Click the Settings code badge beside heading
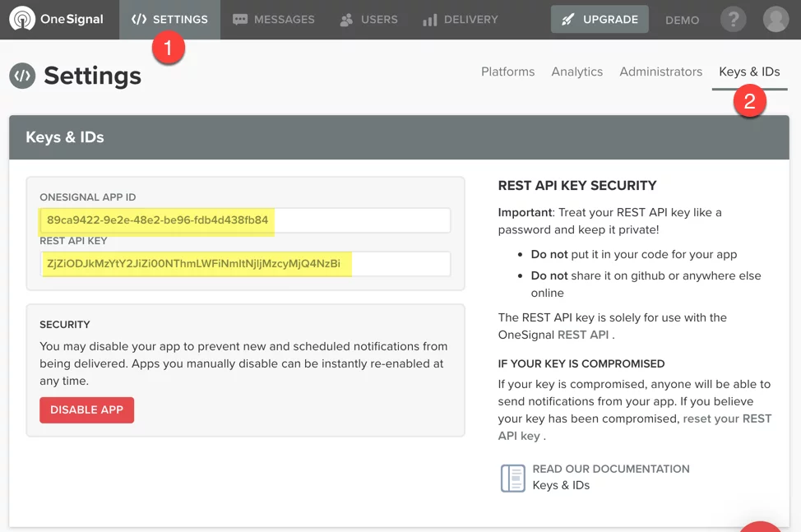Image resolution: width=801 pixels, height=532 pixels. pyautogui.click(x=22, y=76)
